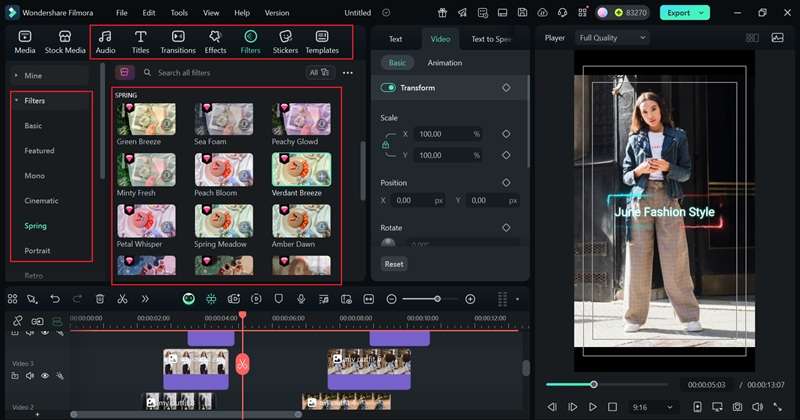Click the Export button
The width and height of the screenshot is (800, 420).
point(678,13)
